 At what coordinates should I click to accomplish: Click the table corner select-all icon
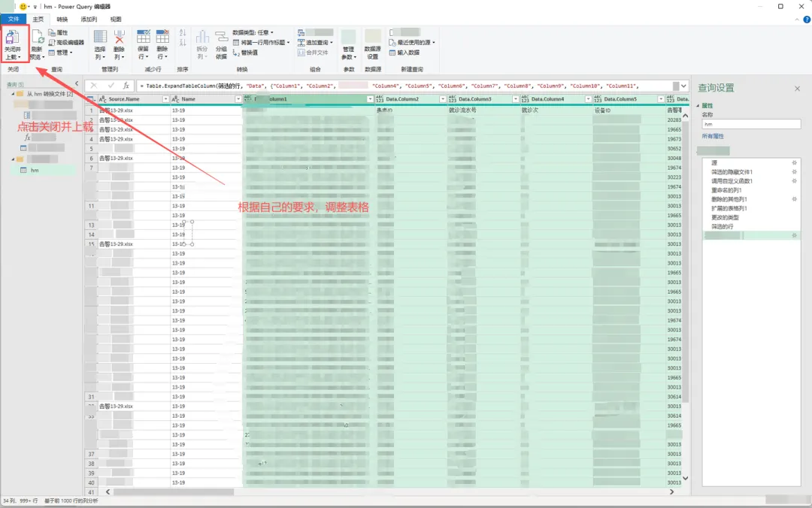point(91,99)
